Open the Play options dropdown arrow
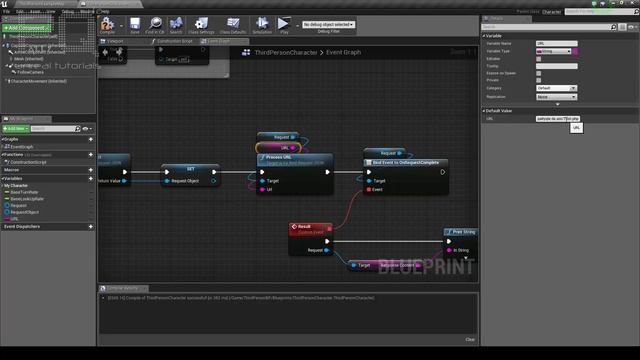640x360 pixels. (297, 26)
